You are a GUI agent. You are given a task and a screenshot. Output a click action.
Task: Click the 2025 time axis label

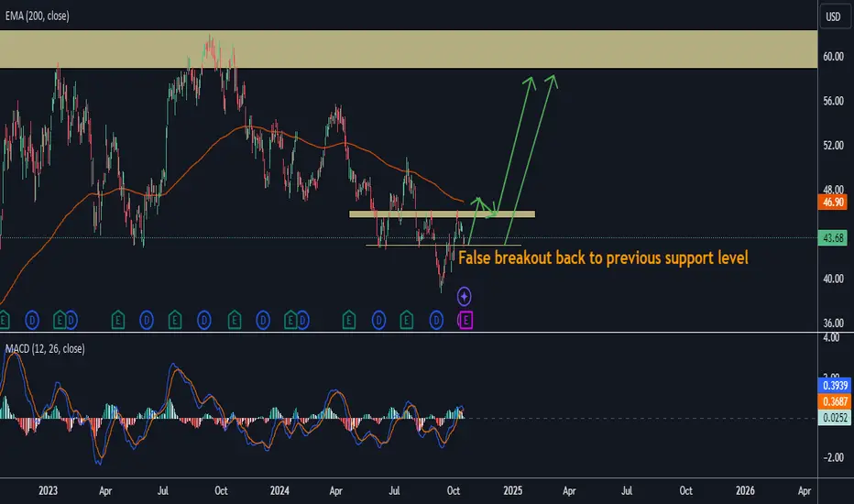(x=512, y=491)
